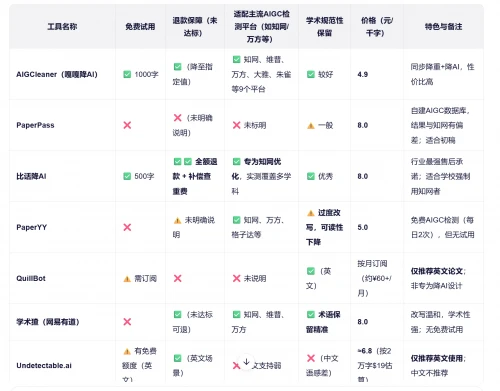Screen dimensions: 500x391
Task: Click the green checkmark beside 优秀
Action: [x=311, y=176]
